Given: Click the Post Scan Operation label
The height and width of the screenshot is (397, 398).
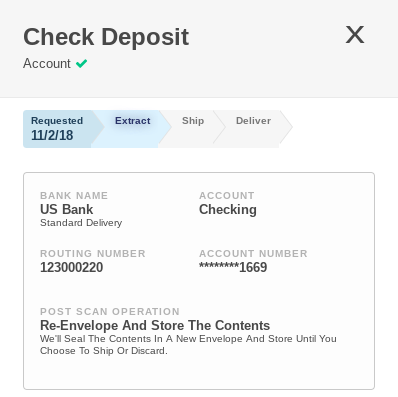Looking at the screenshot, I should 110,312.
